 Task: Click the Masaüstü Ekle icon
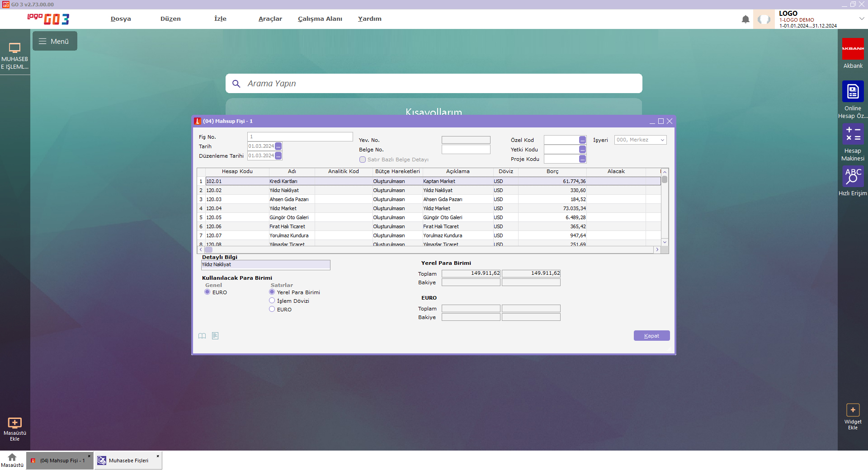coord(14,423)
